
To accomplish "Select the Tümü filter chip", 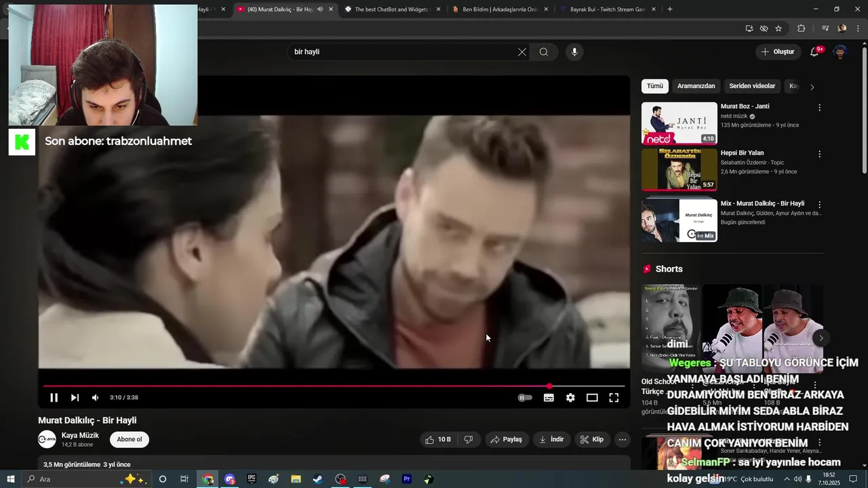I will point(654,86).
